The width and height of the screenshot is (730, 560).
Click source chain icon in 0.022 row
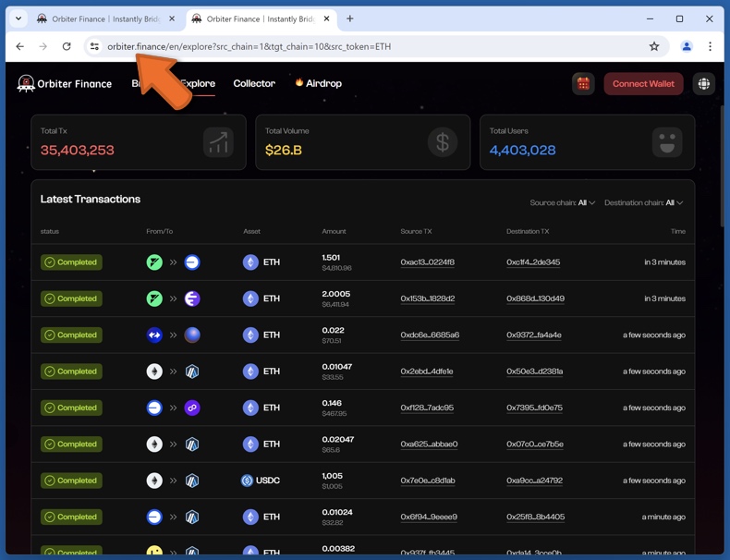tap(154, 335)
